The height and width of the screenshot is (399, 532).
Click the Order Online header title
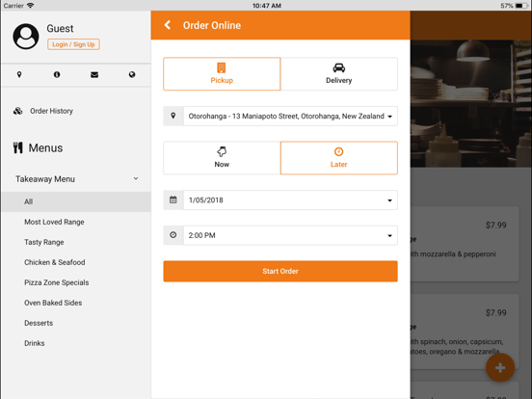pos(212,25)
